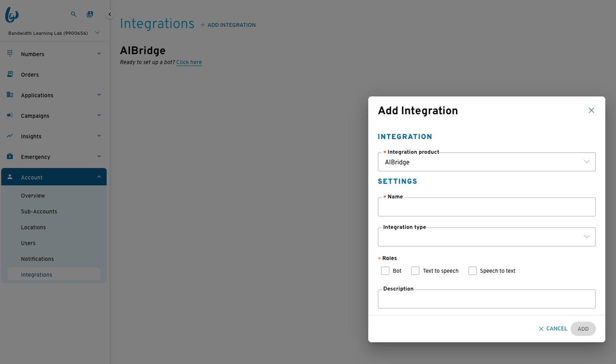Click the ADD button

(x=583, y=329)
